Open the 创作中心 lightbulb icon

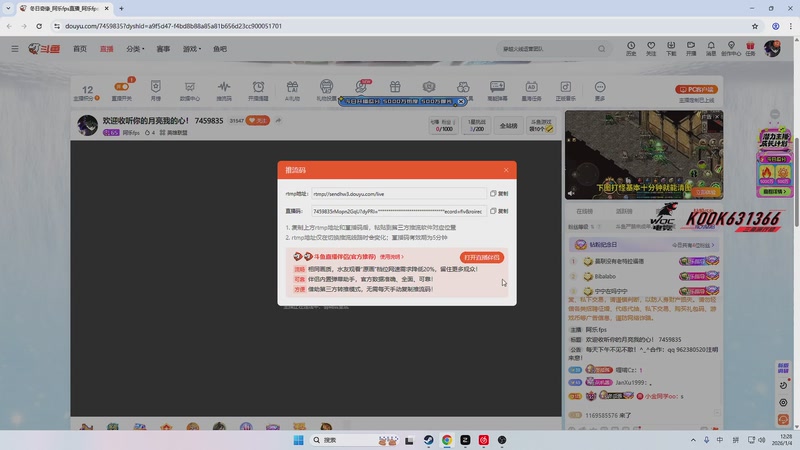(x=731, y=48)
